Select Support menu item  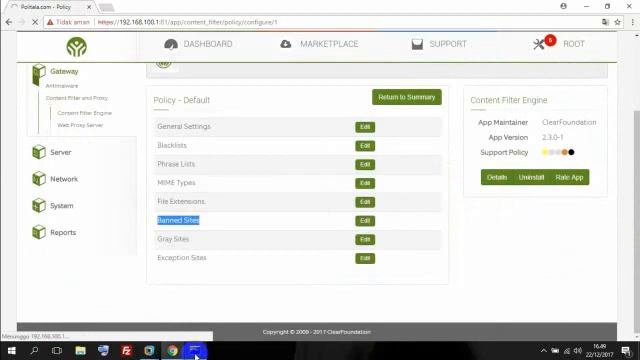click(448, 44)
